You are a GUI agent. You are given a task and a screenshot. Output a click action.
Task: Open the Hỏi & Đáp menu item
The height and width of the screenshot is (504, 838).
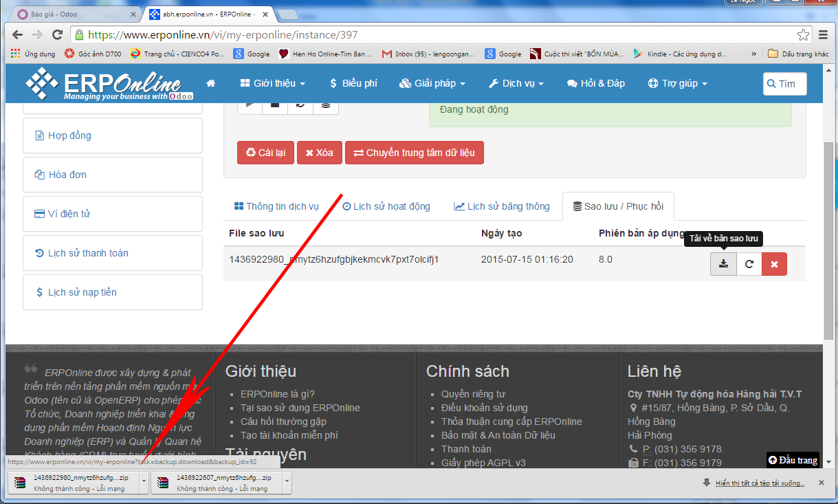[596, 83]
